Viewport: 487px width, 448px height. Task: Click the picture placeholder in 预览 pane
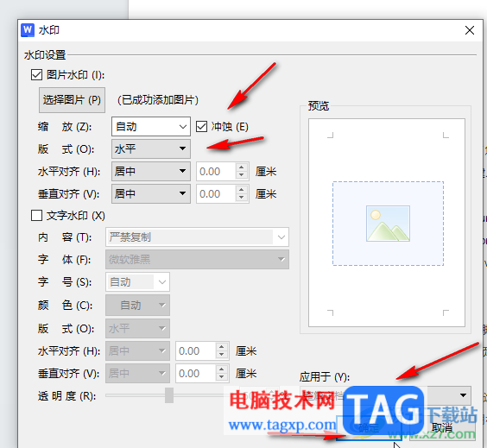(388, 224)
